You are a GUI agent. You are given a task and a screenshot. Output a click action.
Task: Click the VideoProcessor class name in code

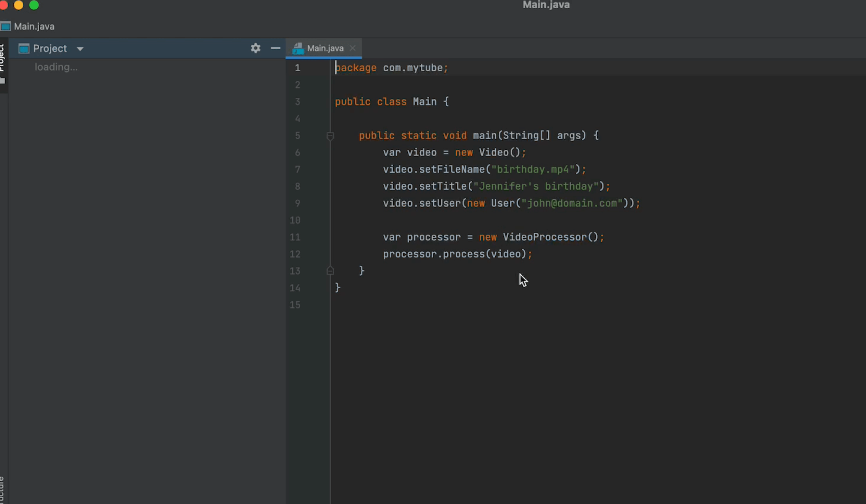[x=544, y=237]
